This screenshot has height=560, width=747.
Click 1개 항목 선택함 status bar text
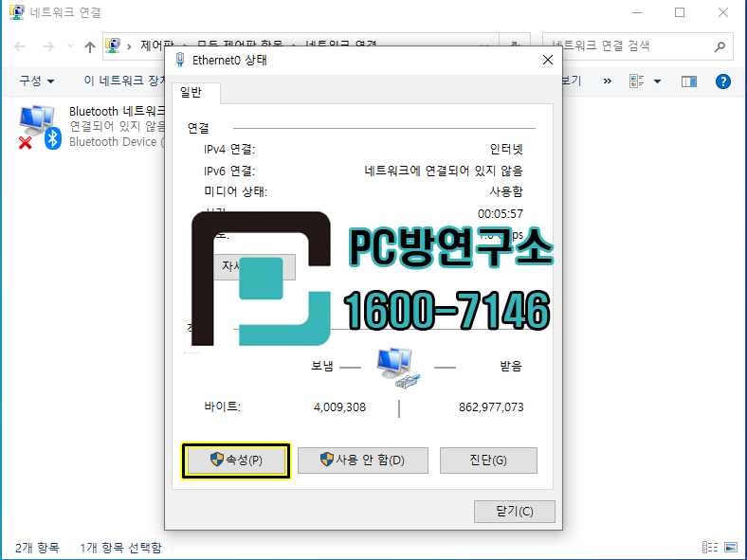120,548
